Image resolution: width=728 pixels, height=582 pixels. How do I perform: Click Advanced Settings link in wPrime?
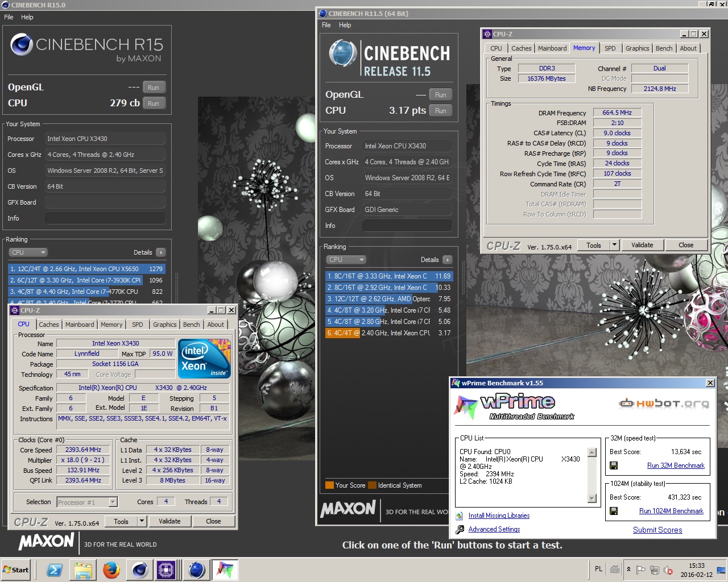click(x=494, y=529)
